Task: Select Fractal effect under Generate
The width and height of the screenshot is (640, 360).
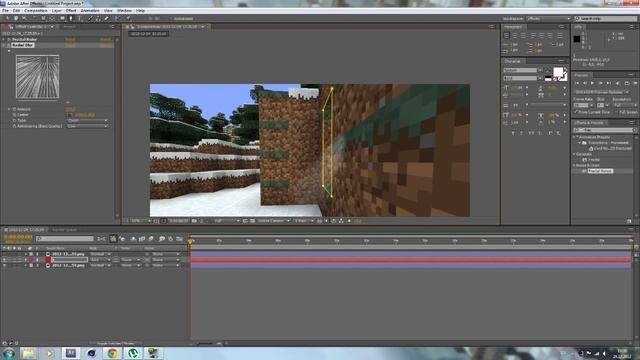Action: tap(594, 160)
